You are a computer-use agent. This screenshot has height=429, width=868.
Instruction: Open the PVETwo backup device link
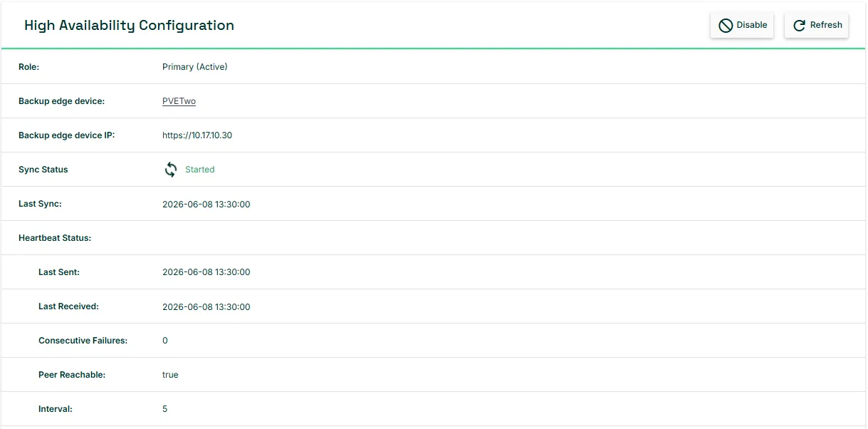tap(179, 101)
